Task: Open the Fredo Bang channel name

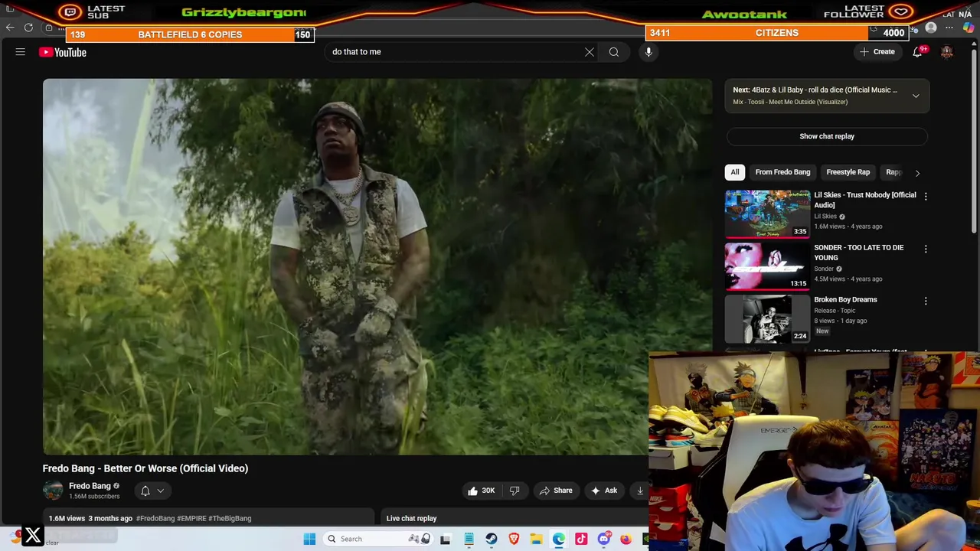Action: [90, 486]
